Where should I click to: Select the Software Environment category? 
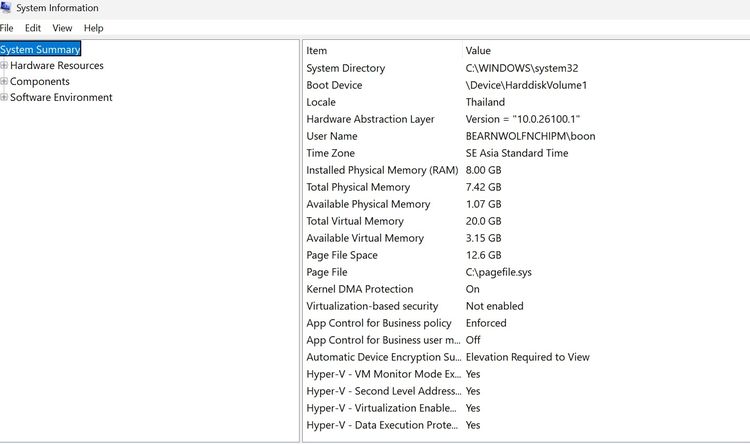click(61, 98)
